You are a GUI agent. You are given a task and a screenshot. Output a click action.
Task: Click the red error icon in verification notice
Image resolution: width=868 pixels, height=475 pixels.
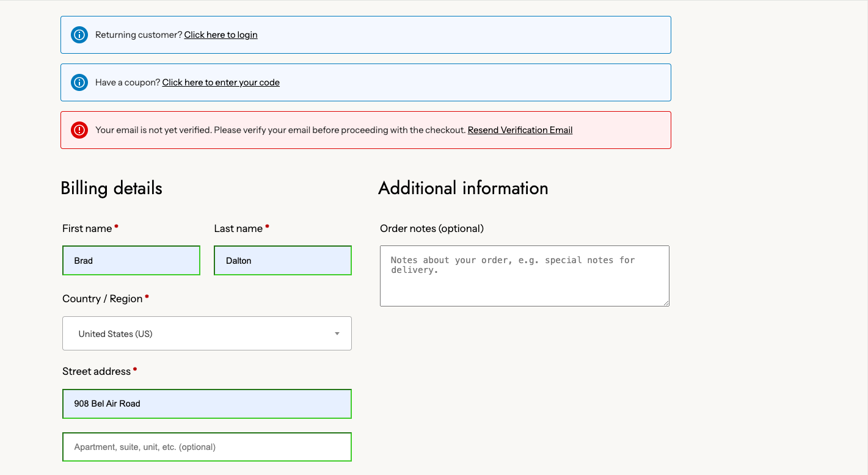(79, 130)
